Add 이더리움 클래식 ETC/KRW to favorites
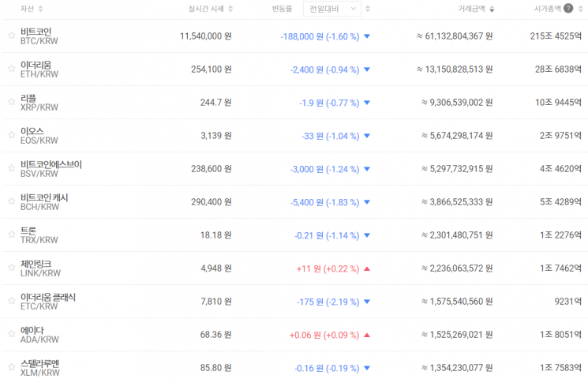Screen dimensions: 588x379 pyautogui.click(x=12, y=301)
